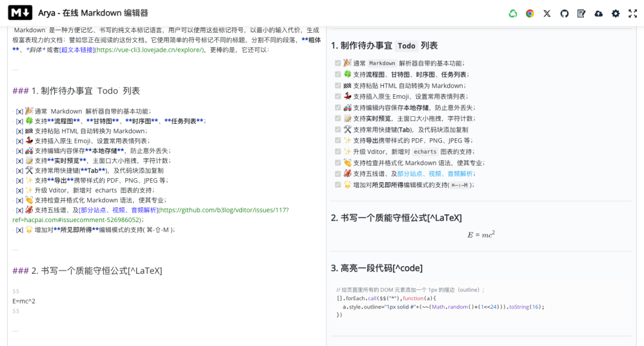Click the '[].forEach.call' code line in preview
Viewport: 644px width, 346px height.
386,298
